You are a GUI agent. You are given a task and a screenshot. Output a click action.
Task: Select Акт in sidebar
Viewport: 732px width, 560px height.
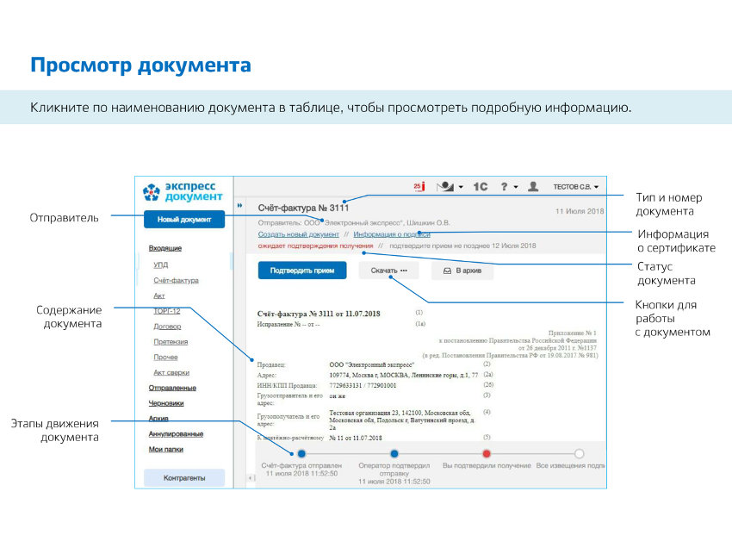point(159,296)
